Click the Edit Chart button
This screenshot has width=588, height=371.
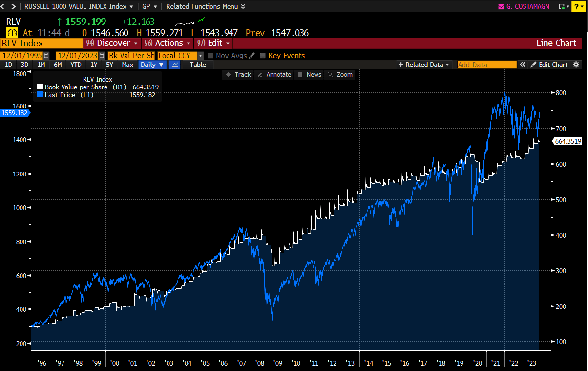point(549,65)
